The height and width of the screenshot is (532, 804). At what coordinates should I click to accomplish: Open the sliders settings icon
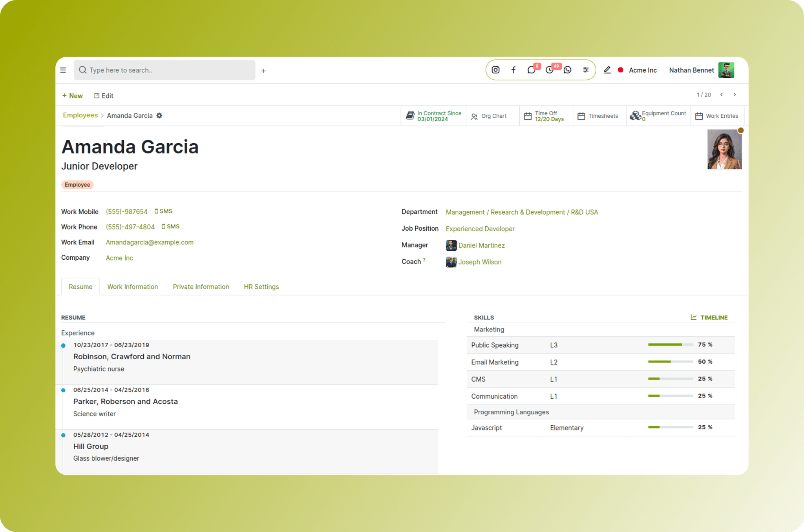(x=586, y=70)
